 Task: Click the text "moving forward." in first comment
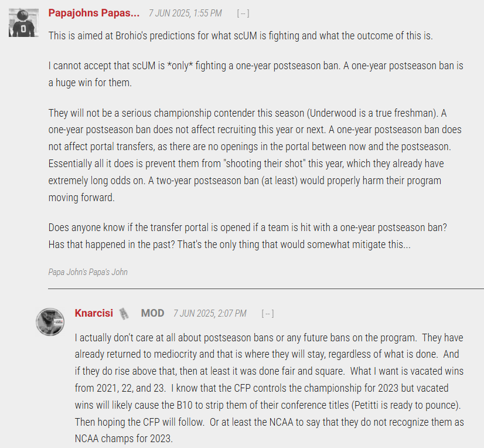coord(81,198)
